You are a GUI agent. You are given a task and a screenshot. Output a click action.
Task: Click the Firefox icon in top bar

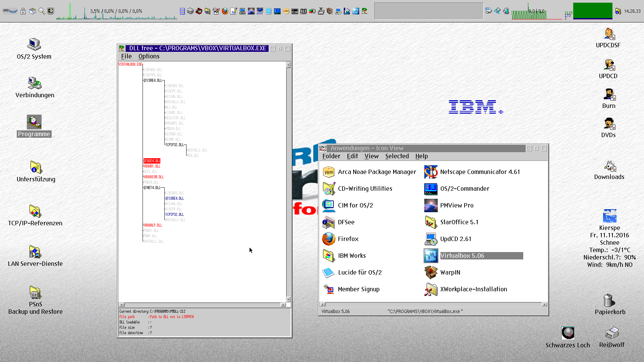tap(225, 11)
